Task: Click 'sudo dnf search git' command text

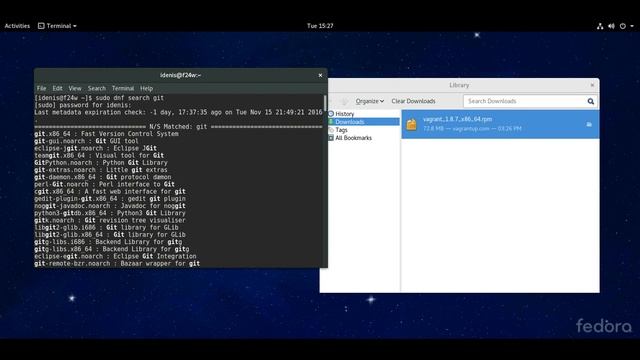Action: 130,98
